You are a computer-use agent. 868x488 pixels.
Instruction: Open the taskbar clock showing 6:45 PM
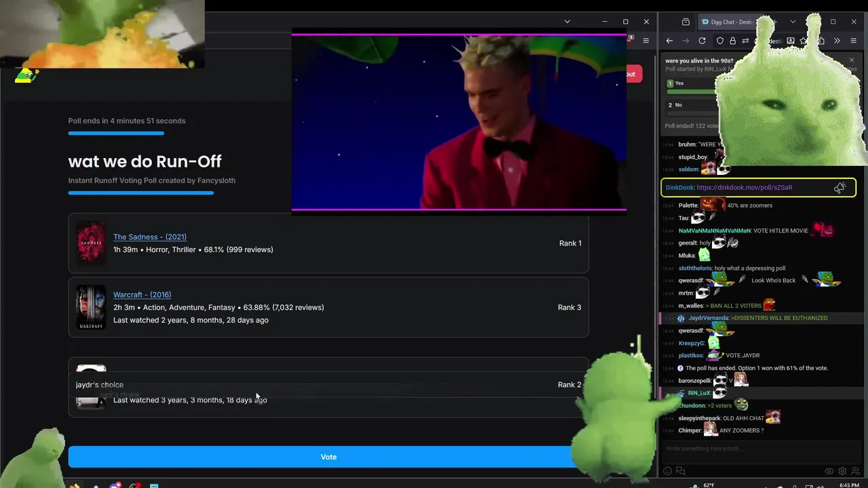(850, 485)
